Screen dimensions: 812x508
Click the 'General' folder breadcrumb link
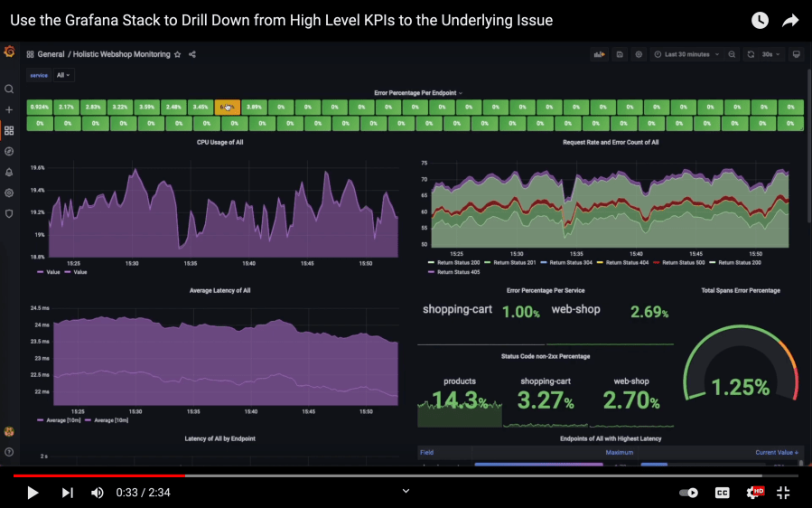pos(51,54)
